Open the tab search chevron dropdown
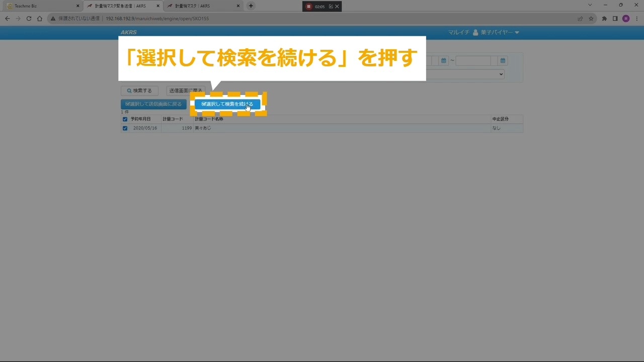Screen dimensions: 644x362 click(590, 5)
